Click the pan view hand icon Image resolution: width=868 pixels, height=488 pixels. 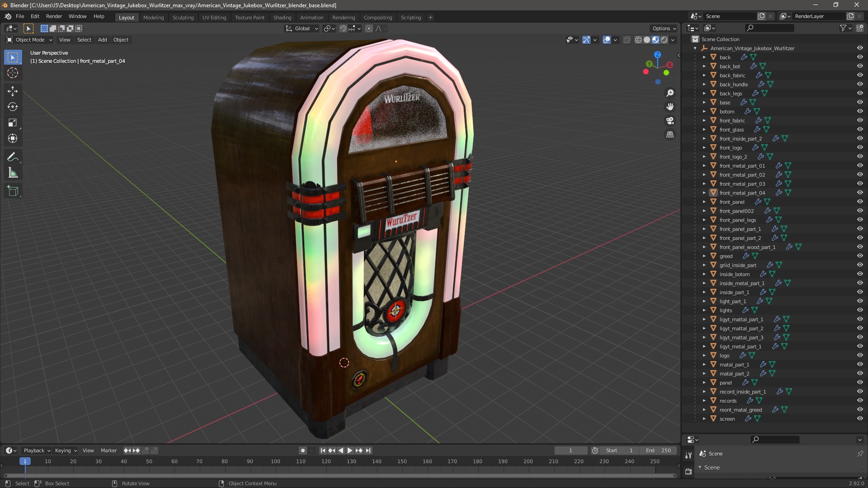tap(670, 107)
